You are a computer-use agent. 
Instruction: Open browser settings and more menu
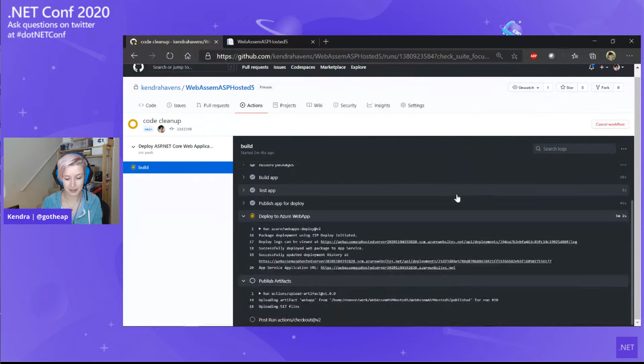click(x=629, y=56)
